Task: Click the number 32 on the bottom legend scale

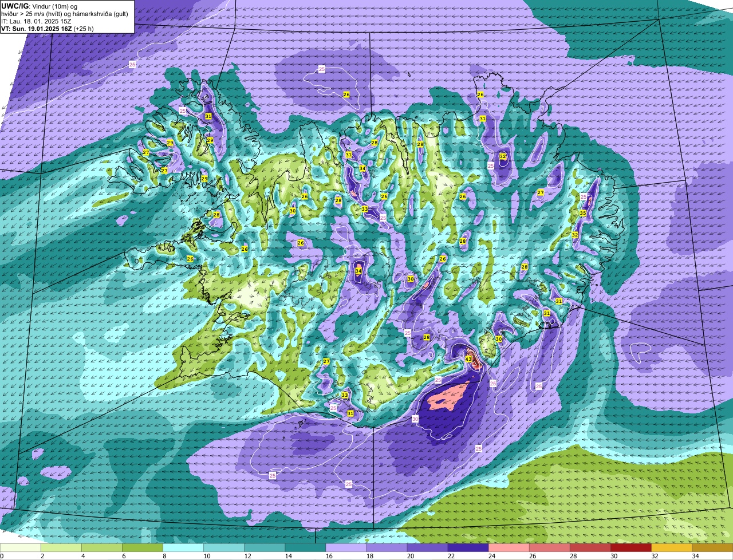Action: (x=654, y=556)
